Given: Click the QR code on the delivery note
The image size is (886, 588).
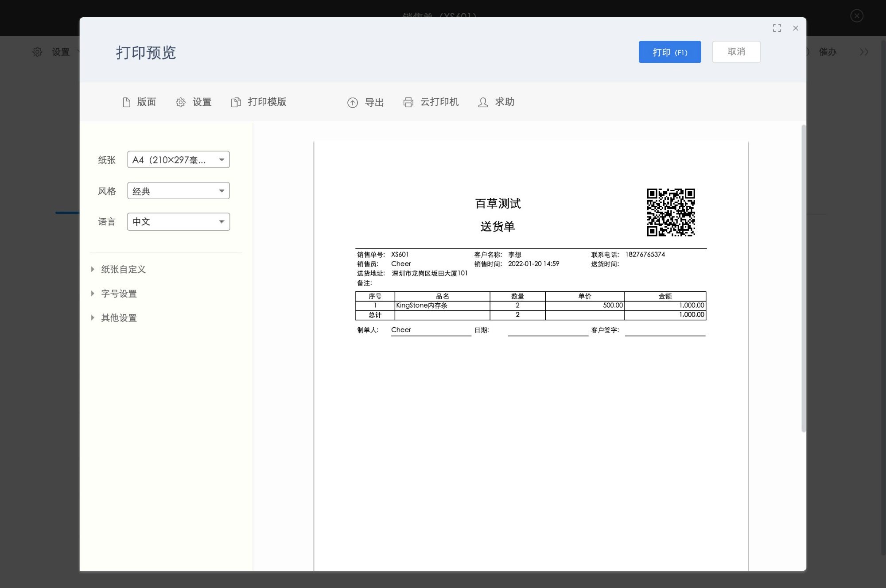Looking at the screenshot, I should (x=671, y=212).
